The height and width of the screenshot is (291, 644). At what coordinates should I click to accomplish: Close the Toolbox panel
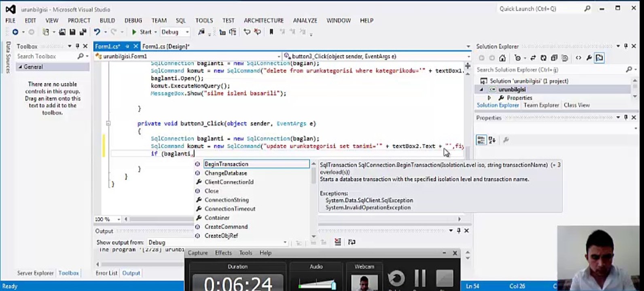[85, 46]
